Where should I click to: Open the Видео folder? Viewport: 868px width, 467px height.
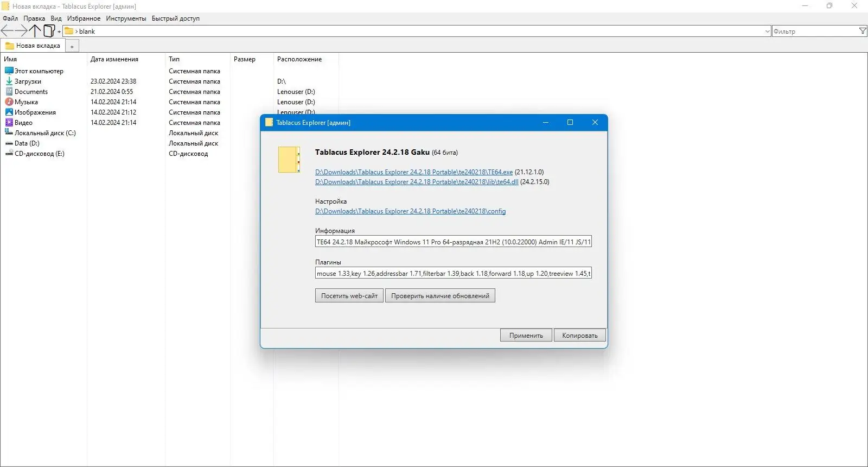(x=23, y=122)
